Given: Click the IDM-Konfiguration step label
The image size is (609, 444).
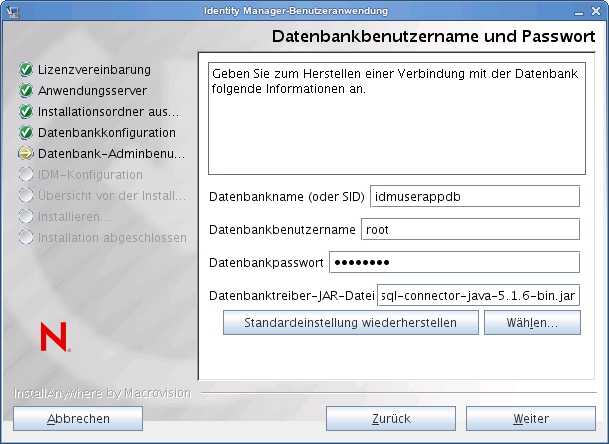Looking at the screenshot, I should [90, 175].
